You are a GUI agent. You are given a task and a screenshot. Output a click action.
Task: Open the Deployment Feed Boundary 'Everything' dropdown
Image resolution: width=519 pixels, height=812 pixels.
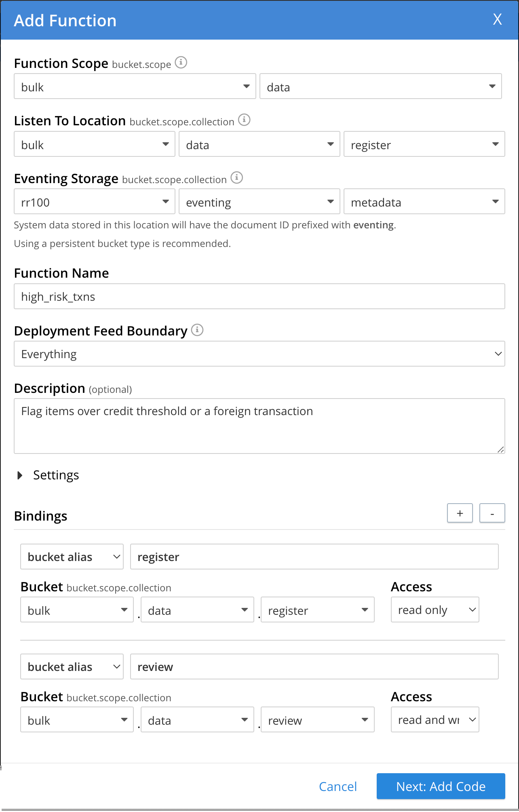[259, 354]
